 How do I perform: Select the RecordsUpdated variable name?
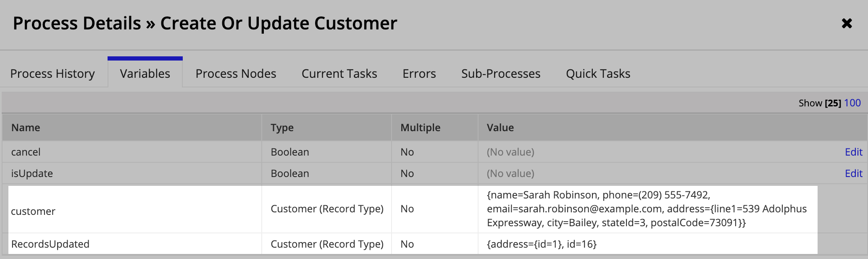(50, 244)
